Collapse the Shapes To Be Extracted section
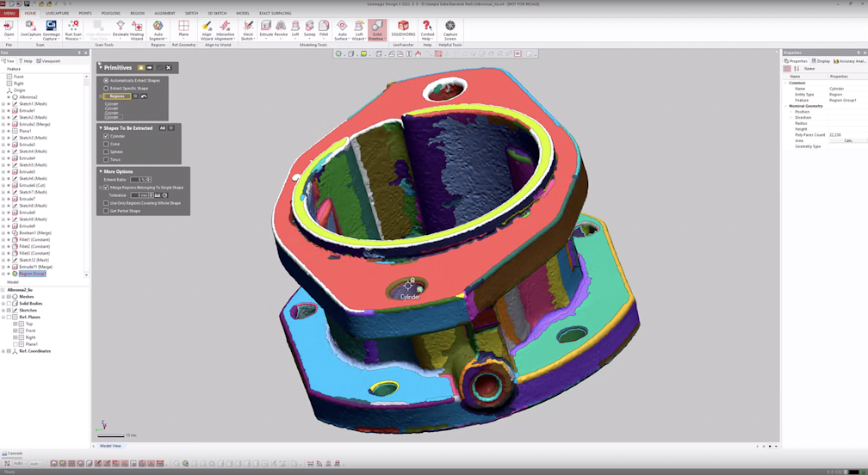The image size is (868, 475). point(101,128)
